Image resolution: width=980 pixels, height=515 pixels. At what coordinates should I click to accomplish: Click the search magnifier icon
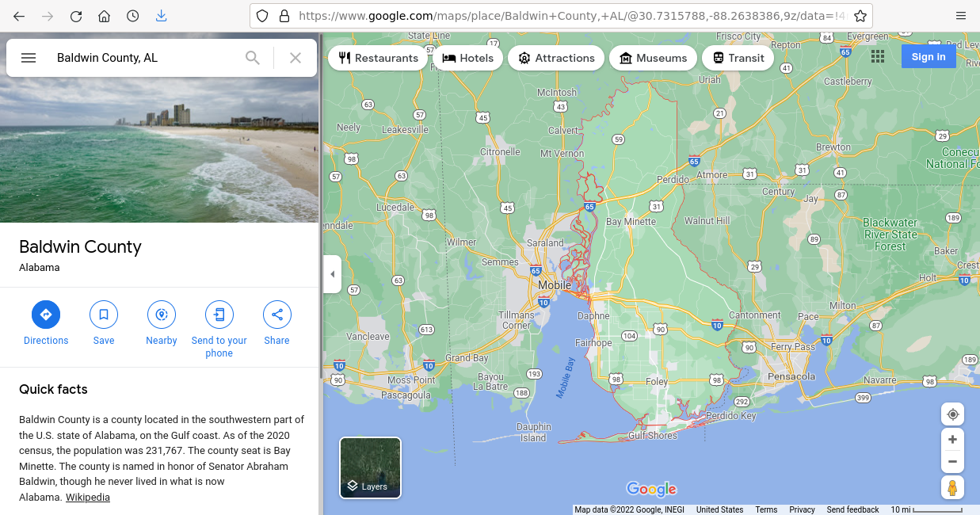(x=253, y=58)
